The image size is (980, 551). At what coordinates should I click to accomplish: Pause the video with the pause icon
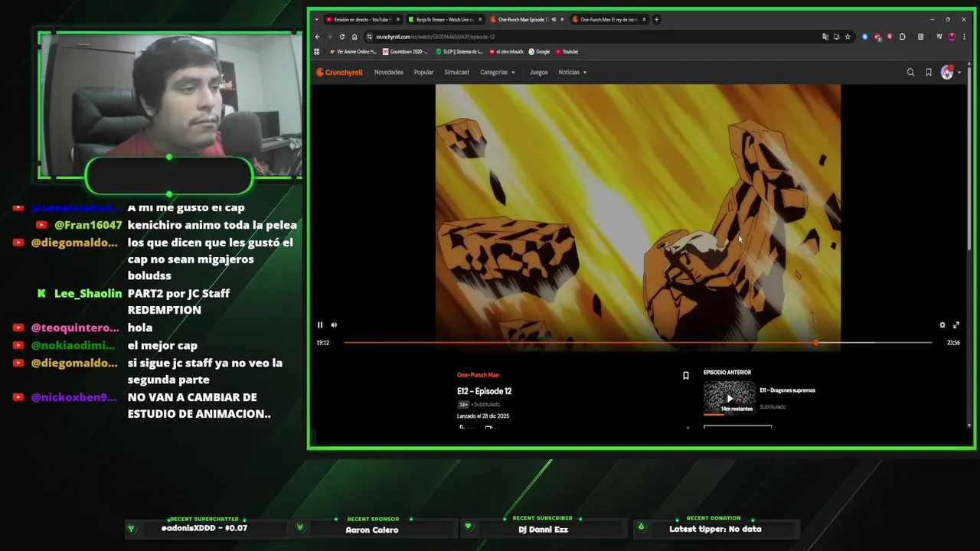(320, 324)
